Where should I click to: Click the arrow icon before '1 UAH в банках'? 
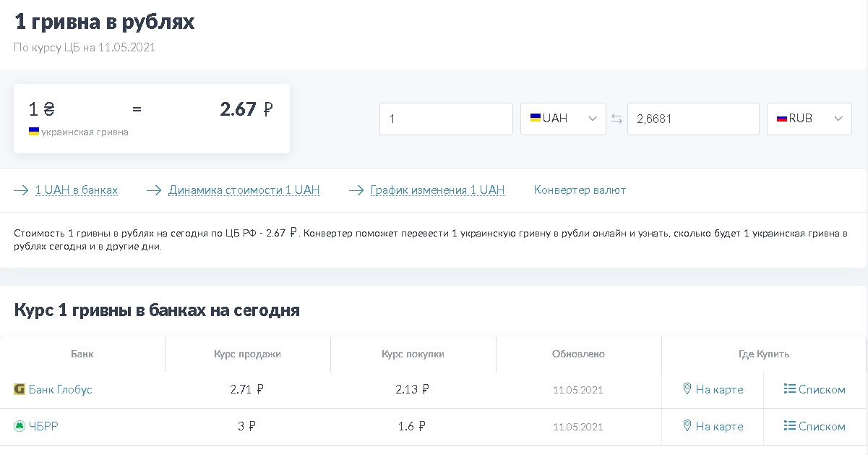[x=21, y=190]
